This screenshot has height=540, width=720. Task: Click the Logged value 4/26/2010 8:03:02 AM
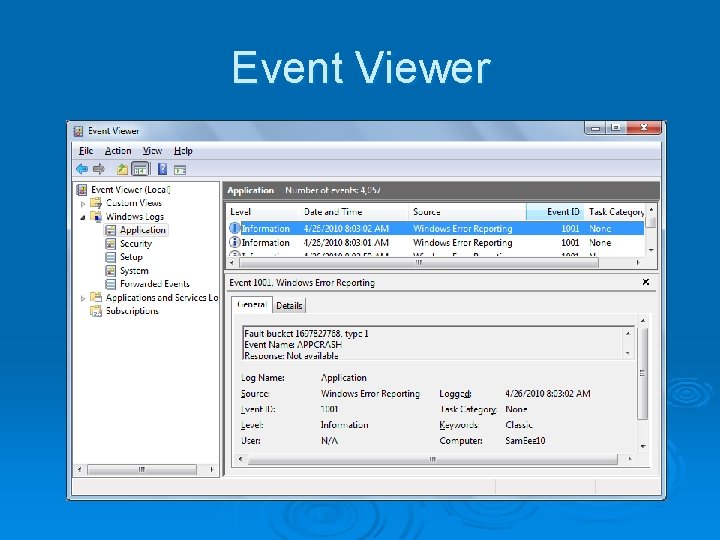(547, 394)
